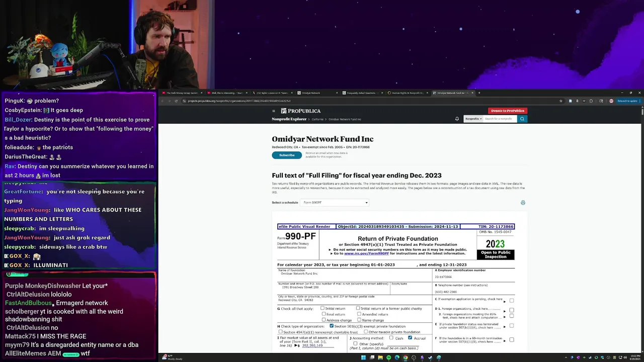Viewport: 644px width, 362px height.
Task: Click the browser address bar URL
Action: 239,101
